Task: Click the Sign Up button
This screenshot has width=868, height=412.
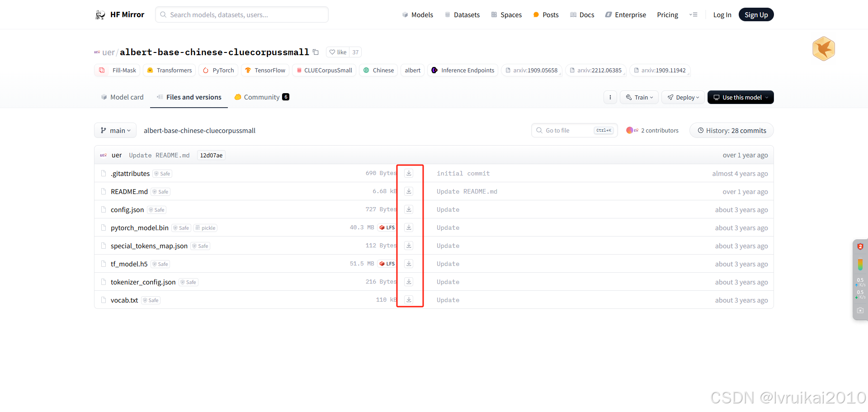Action: 756,15
